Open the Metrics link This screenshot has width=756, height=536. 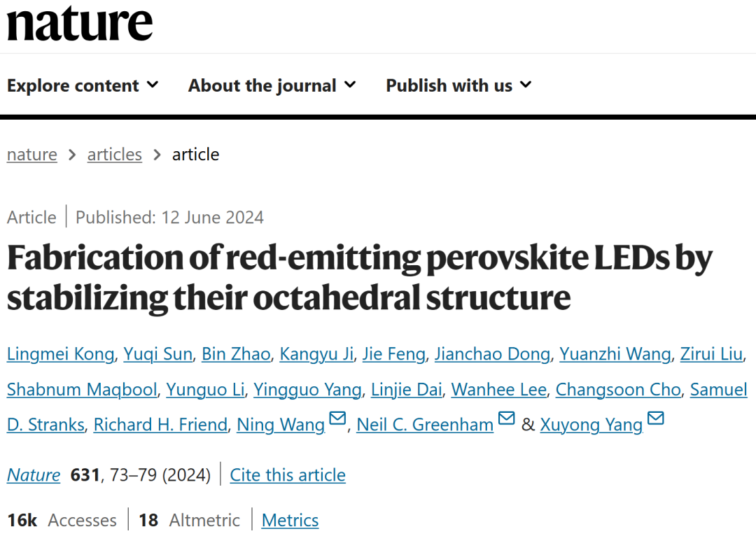click(x=290, y=520)
